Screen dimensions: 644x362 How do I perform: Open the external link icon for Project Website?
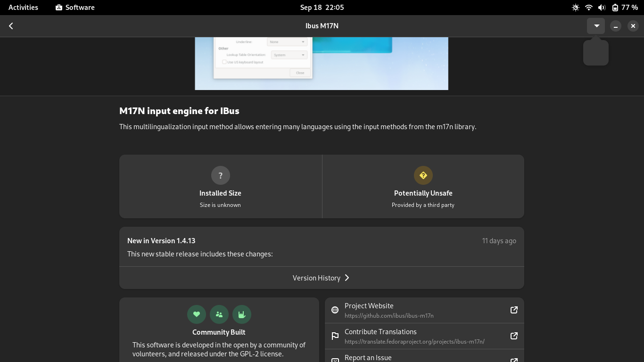coord(514,310)
